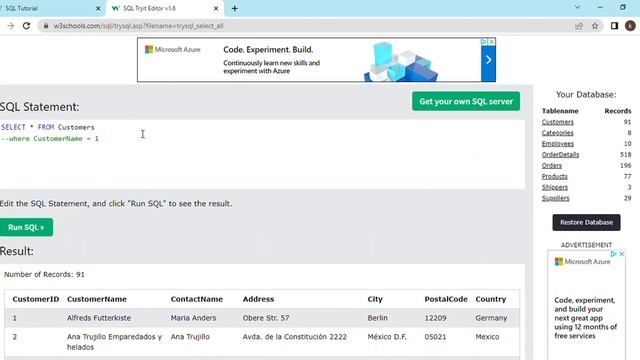
Task: Open the Suppliers table link
Action: coord(556,198)
